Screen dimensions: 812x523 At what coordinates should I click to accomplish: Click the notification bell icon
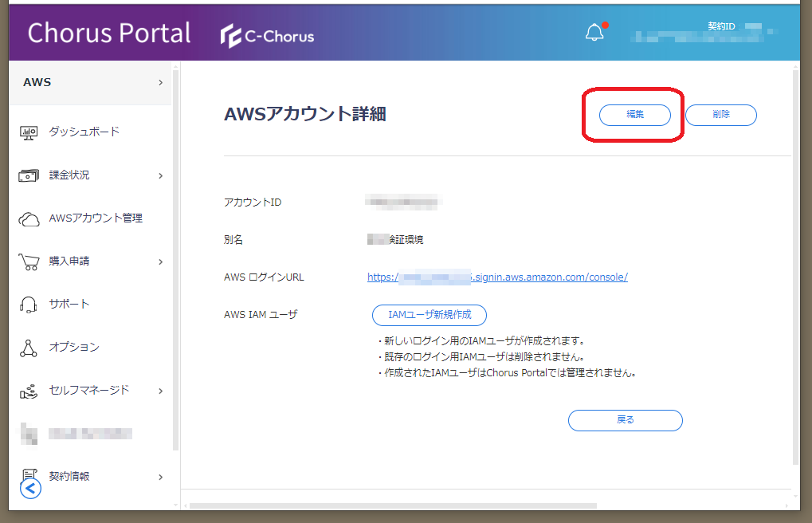click(594, 33)
